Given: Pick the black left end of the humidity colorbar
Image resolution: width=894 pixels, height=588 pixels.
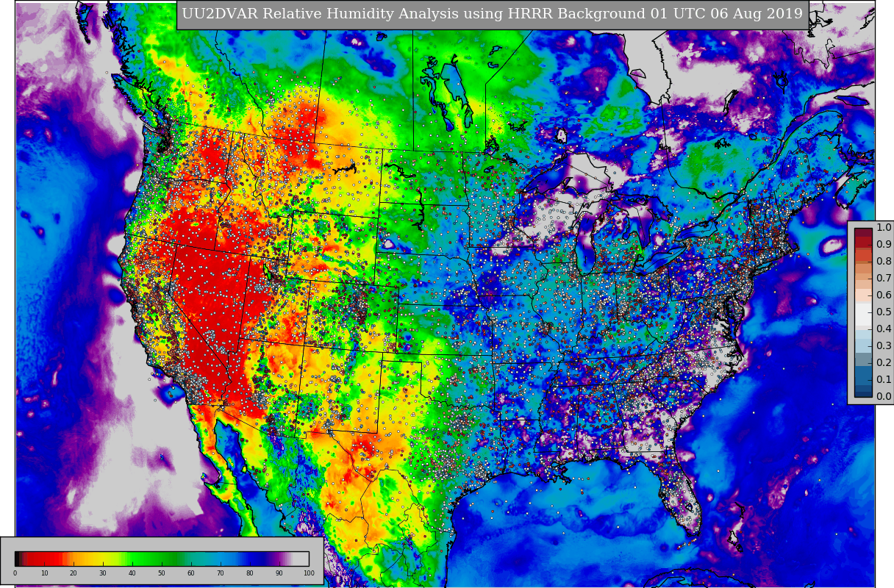Looking at the screenshot, I should pyautogui.click(x=18, y=559).
